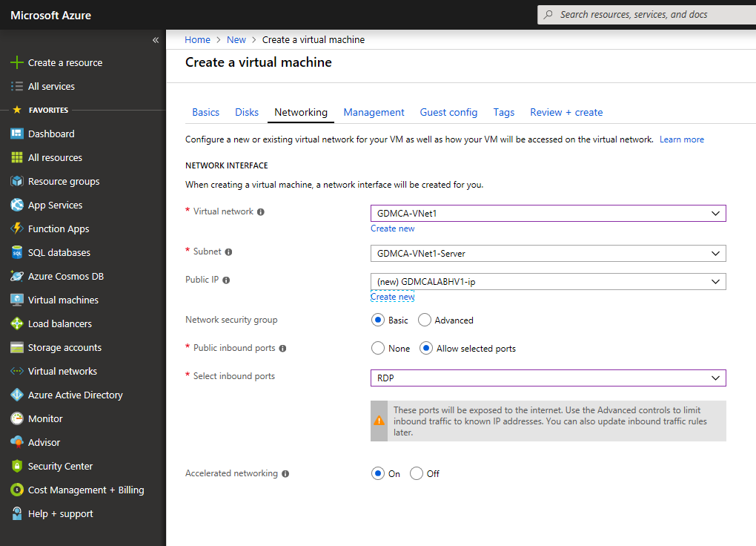Click the Virtual networks arrows icon
Screen dimensions: 756x546
pos(17,371)
